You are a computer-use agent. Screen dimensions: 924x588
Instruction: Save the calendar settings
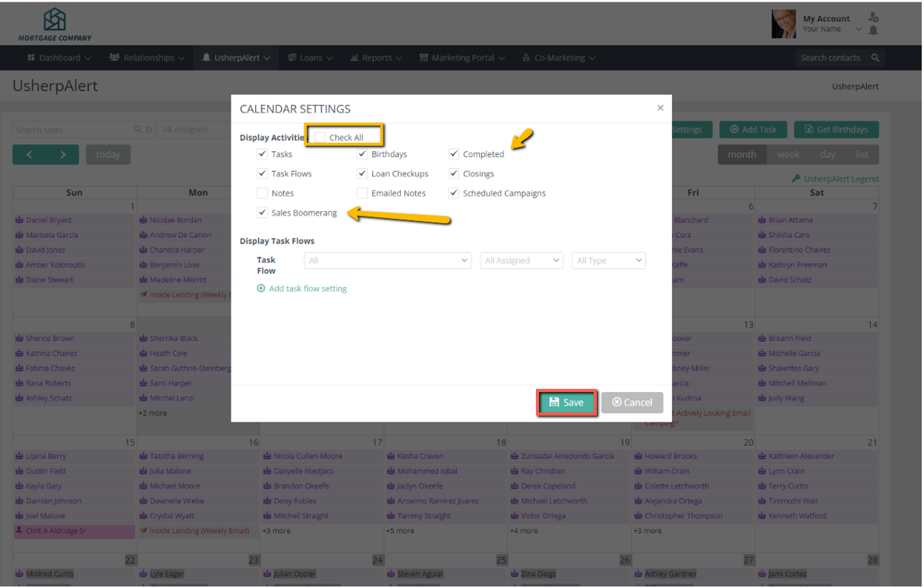[x=567, y=403]
